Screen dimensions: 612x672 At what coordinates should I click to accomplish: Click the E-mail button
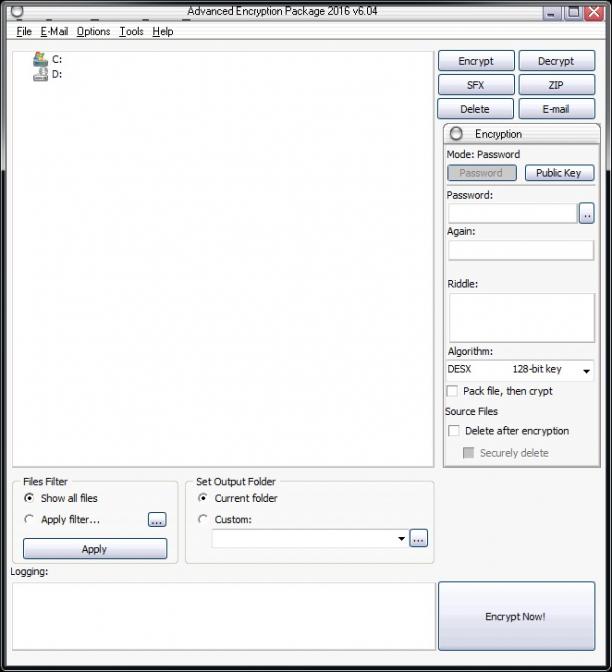[x=557, y=109]
